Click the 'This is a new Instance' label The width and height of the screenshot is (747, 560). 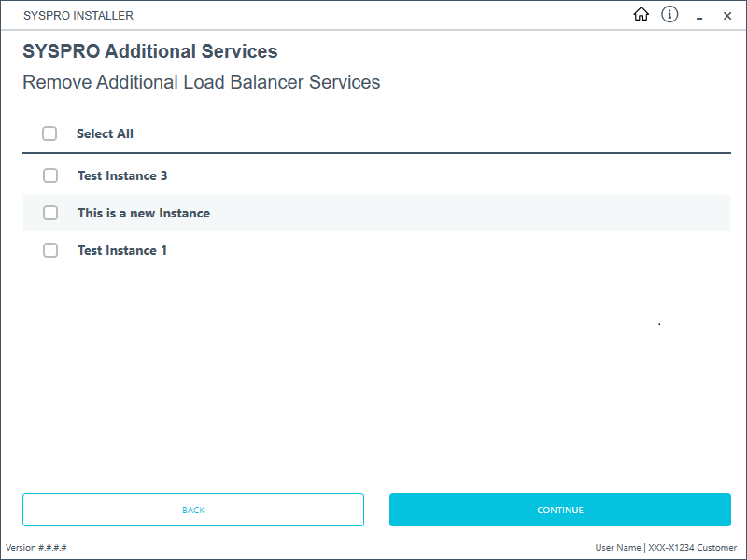click(143, 213)
